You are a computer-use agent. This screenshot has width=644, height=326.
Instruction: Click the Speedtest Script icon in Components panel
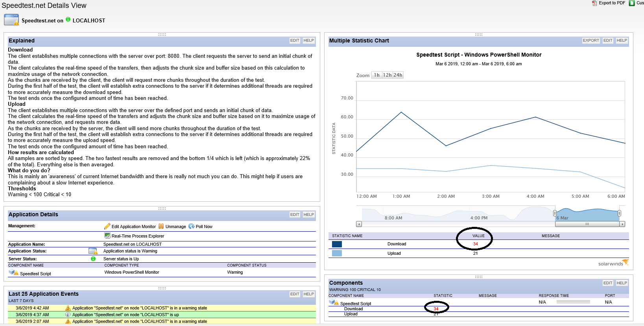pos(334,302)
